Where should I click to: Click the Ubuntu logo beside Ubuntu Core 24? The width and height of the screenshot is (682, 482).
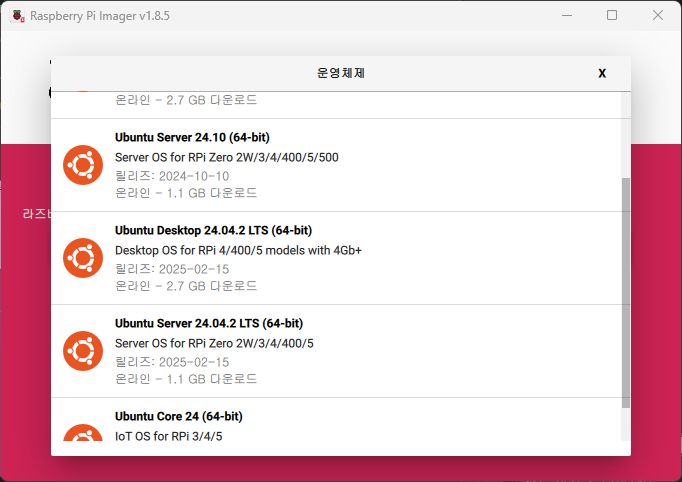coord(83,432)
